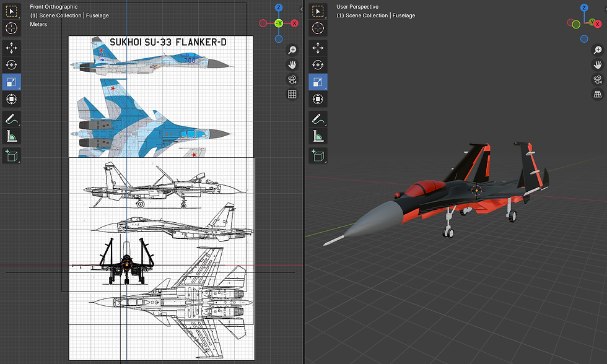Click the Zoom magnifier in Front Orthographic viewport
The width and height of the screenshot is (607, 364).
[x=292, y=50]
